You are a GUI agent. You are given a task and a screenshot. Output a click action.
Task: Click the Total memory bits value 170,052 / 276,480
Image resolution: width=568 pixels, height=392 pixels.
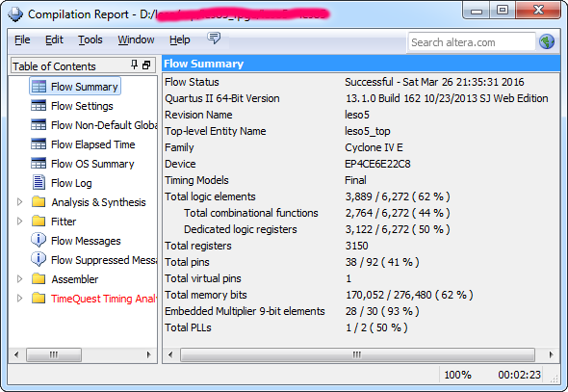[x=409, y=295]
